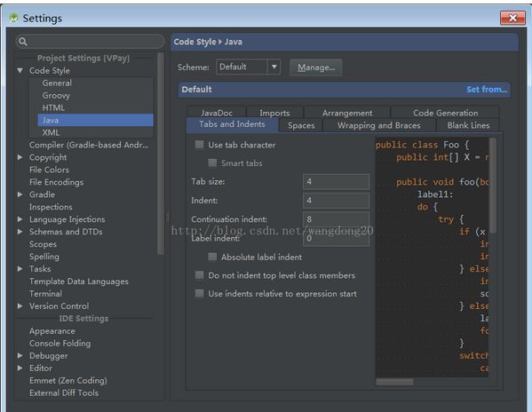This screenshot has height=412, width=532.
Task: Expand the Copyright node
Action: (20, 157)
